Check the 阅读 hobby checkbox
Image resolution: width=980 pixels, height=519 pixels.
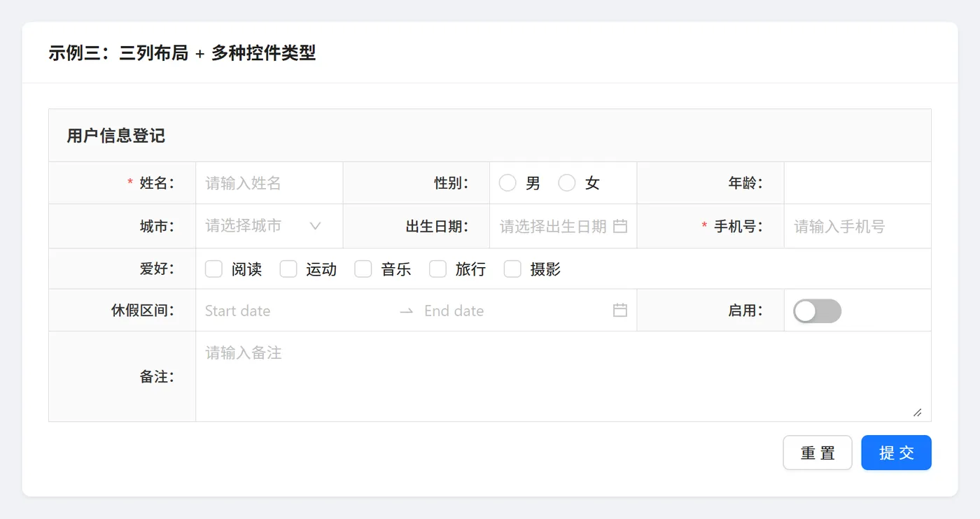pyautogui.click(x=213, y=269)
